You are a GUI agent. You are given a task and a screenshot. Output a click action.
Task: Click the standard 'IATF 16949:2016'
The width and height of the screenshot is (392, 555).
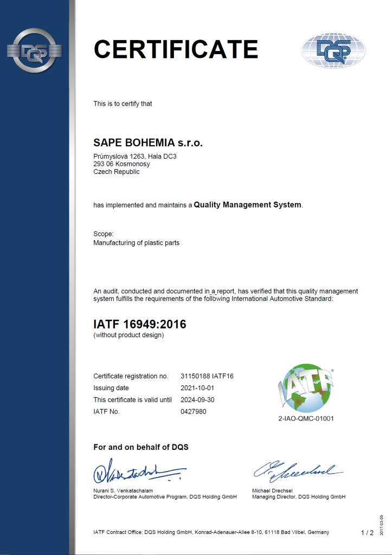point(140,324)
